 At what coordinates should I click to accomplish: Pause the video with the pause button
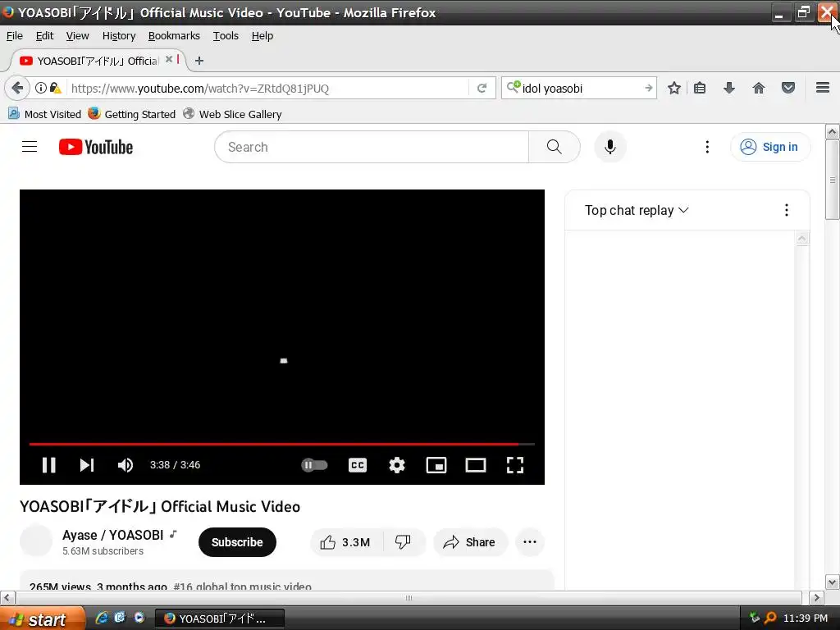click(x=48, y=465)
